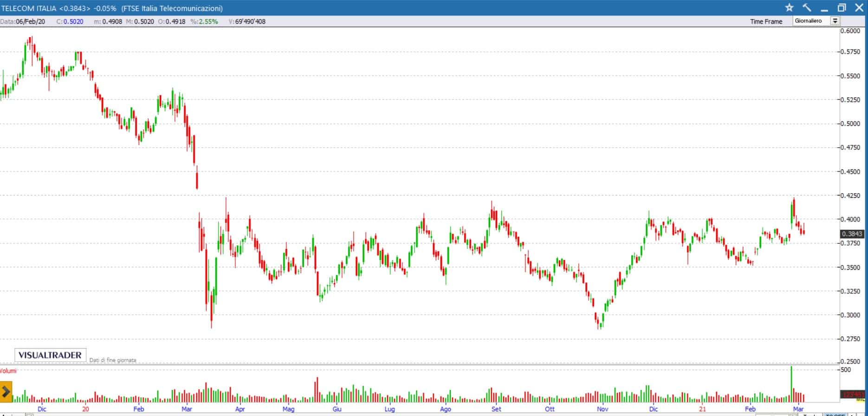
Task: Click the Giornaliero time frame field
Action: click(x=811, y=21)
